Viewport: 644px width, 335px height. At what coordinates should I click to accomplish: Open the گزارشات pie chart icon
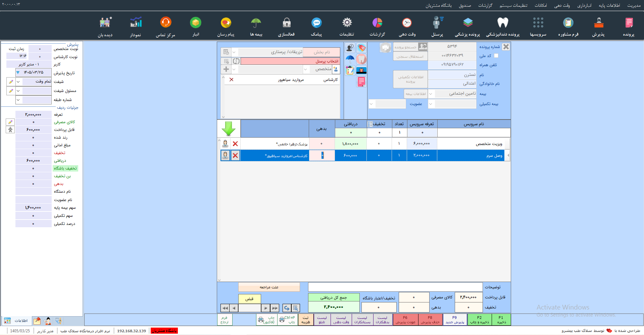click(x=377, y=23)
